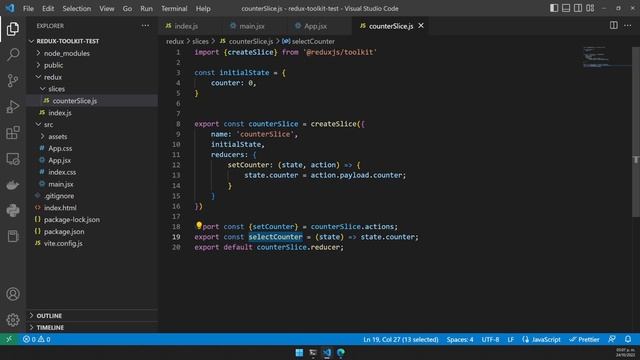
Task: Open the Explorer view in activity bar
Action: pos(13,29)
